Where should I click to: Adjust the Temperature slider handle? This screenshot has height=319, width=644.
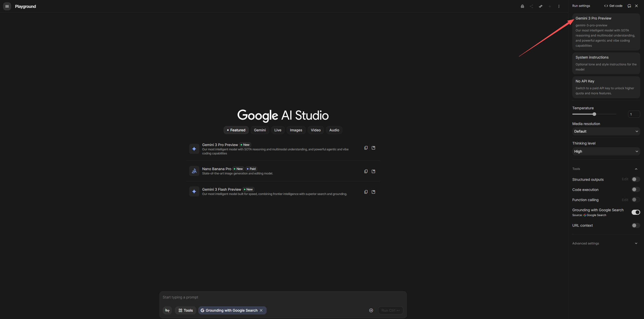[594, 114]
